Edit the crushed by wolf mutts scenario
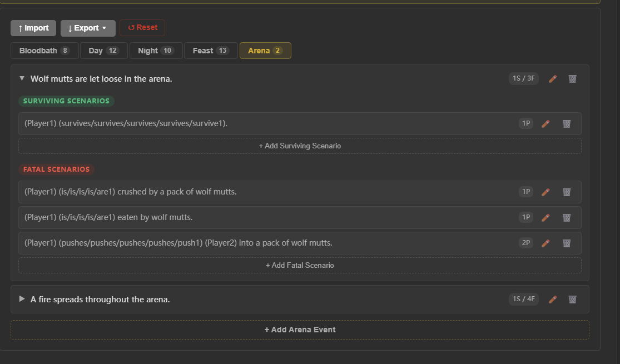Screen dimensions: 620x364 [545, 192]
